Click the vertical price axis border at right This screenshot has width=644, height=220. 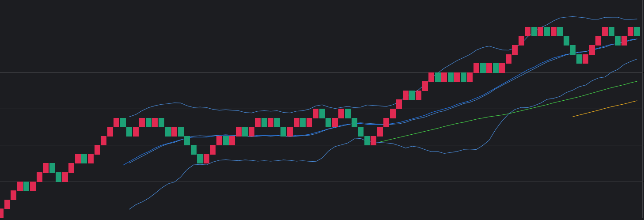[x=642, y=110]
